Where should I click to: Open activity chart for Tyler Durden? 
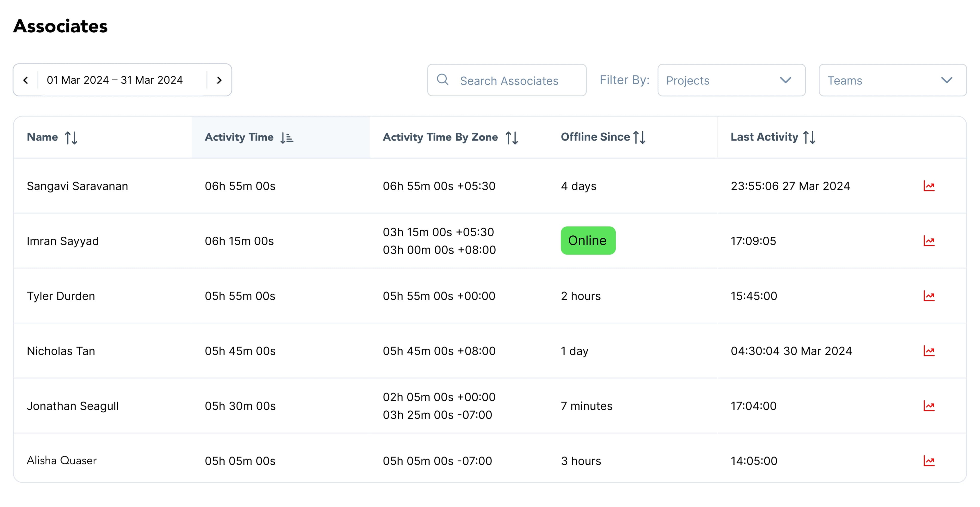(x=929, y=296)
